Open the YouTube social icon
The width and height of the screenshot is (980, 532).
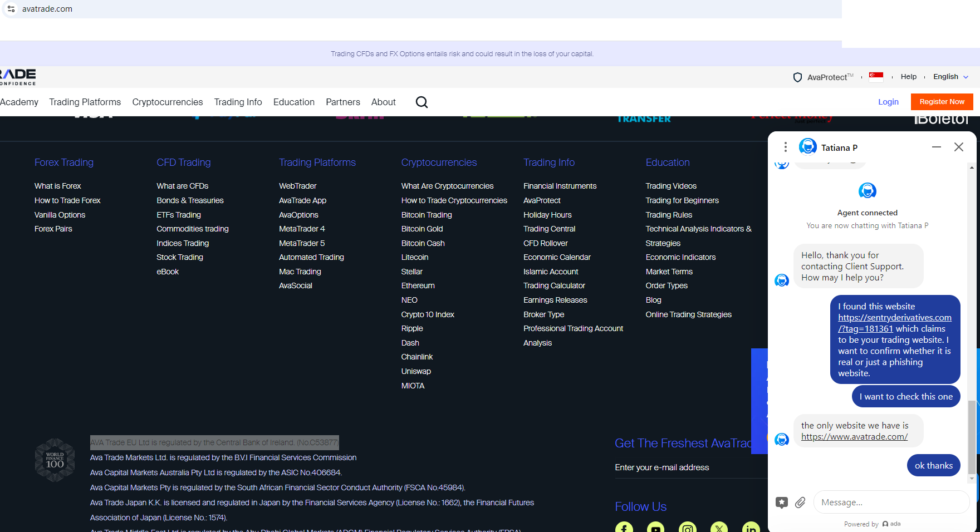click(655, 528)
